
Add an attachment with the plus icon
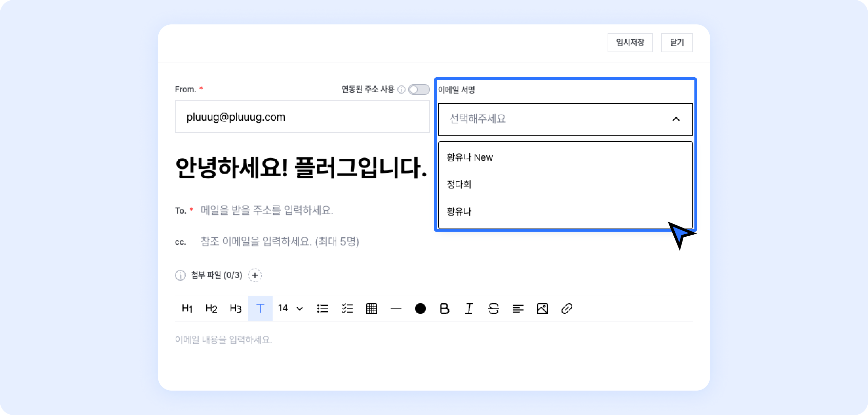click(255, 275)
